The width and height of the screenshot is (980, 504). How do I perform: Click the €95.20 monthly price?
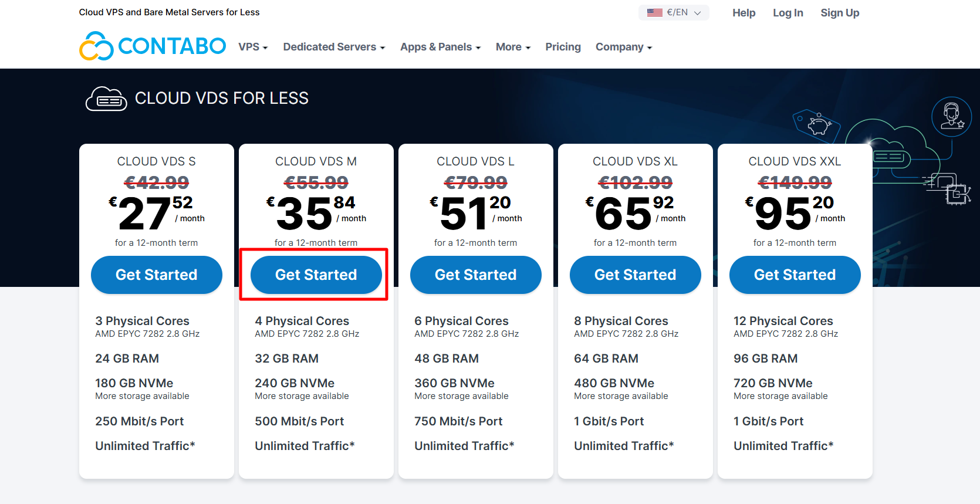click(795, 213)
